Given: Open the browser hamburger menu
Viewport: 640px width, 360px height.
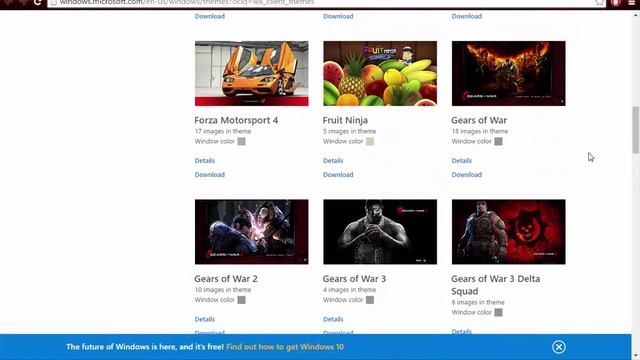Looking at the screenshot, I should coord(631,2).
